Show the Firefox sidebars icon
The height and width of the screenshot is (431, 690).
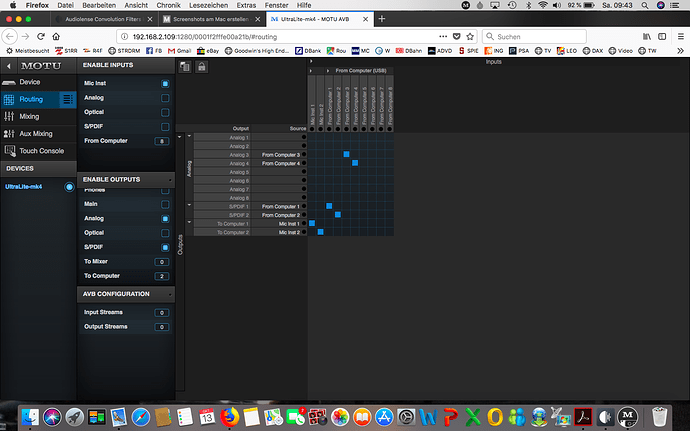[662, 37]
